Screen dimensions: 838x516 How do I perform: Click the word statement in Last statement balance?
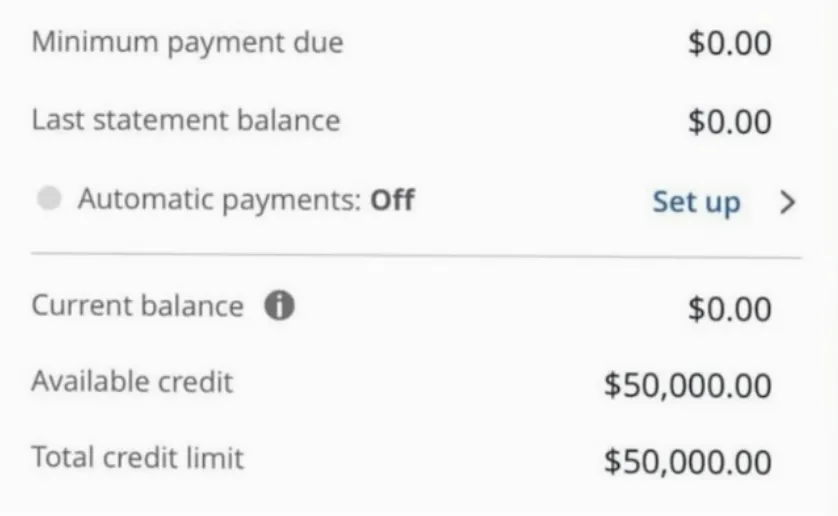click(x=161, y=120)
